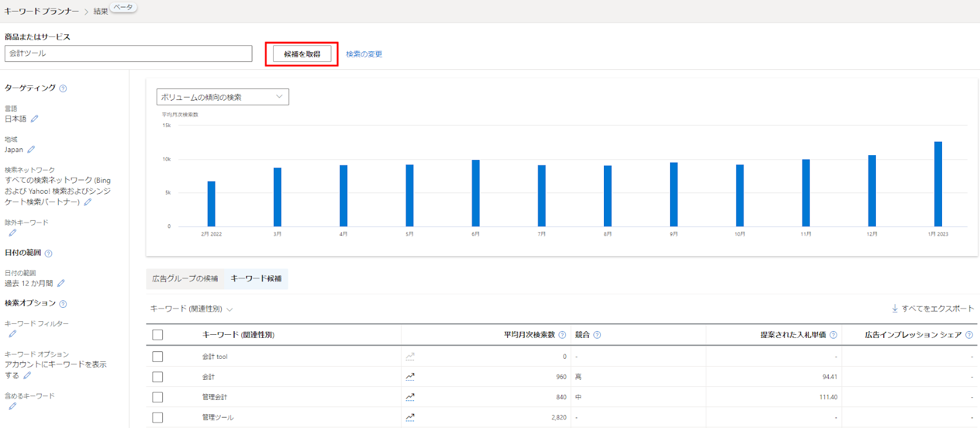The image size is (980, 428).
Task: Check the select-all keywords header checkbox
Action: point(158,335)
